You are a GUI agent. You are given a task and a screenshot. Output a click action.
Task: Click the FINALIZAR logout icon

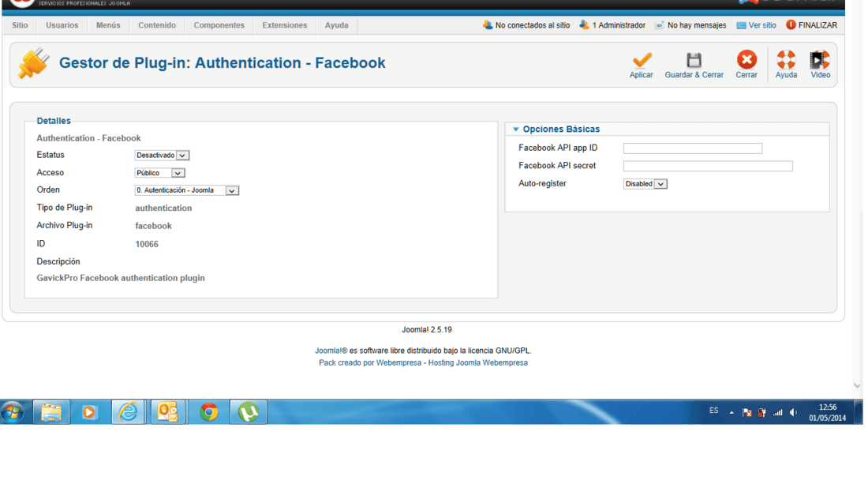[791, 25]
